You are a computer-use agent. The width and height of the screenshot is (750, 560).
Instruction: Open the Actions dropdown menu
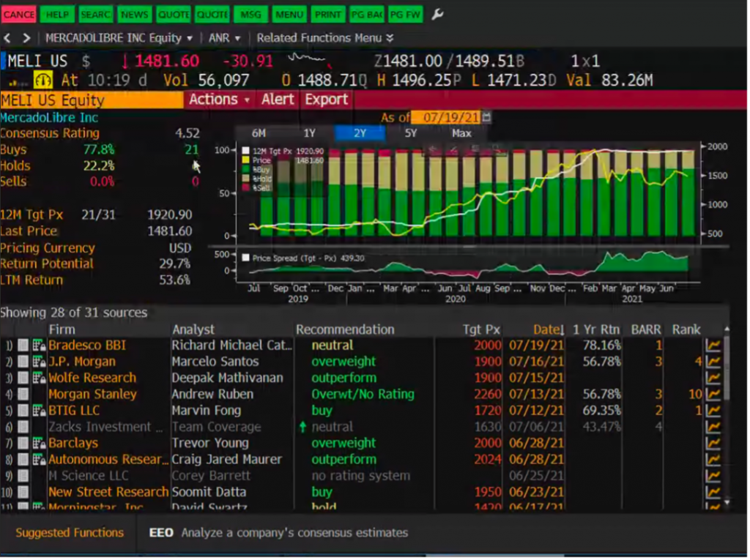click(x=220, y=100)
